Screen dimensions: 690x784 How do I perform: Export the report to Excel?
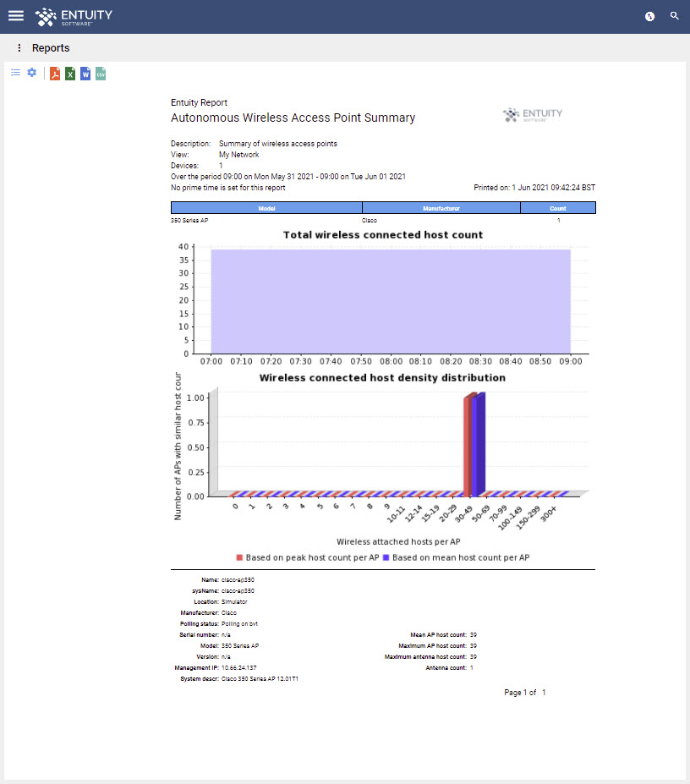(70, 73)
